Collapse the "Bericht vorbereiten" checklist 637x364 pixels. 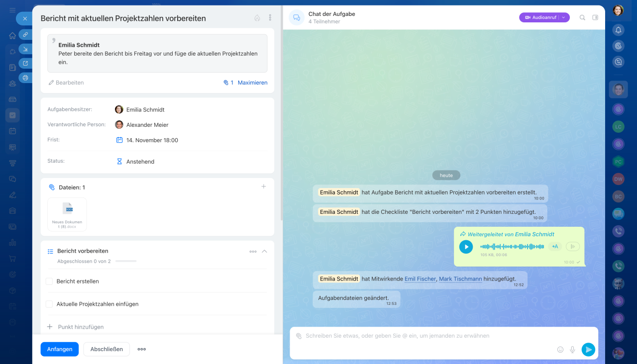point(264,251)
